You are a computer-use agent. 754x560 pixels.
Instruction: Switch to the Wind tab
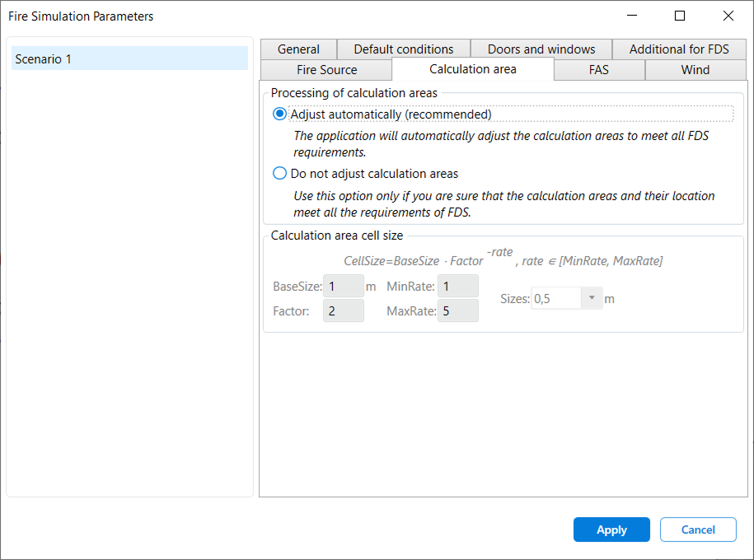[x=695, y=70]
